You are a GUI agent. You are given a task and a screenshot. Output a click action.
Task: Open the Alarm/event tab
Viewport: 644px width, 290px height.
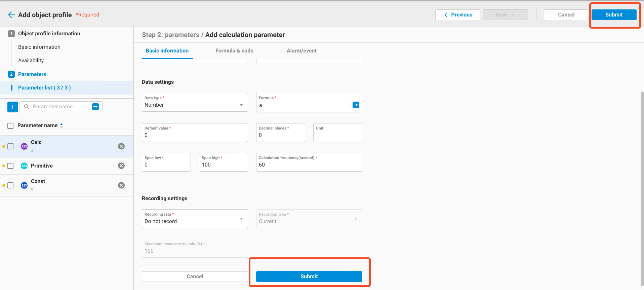coord(301,51)
